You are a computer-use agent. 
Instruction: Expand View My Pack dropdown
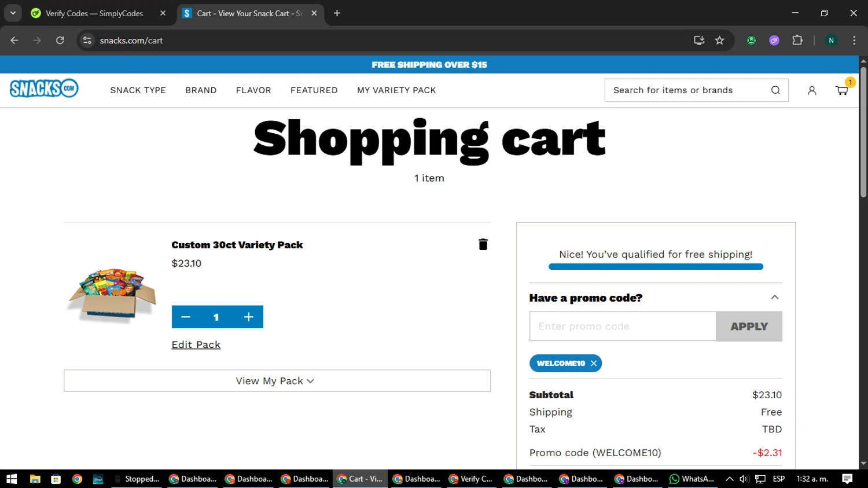point(277,381)
